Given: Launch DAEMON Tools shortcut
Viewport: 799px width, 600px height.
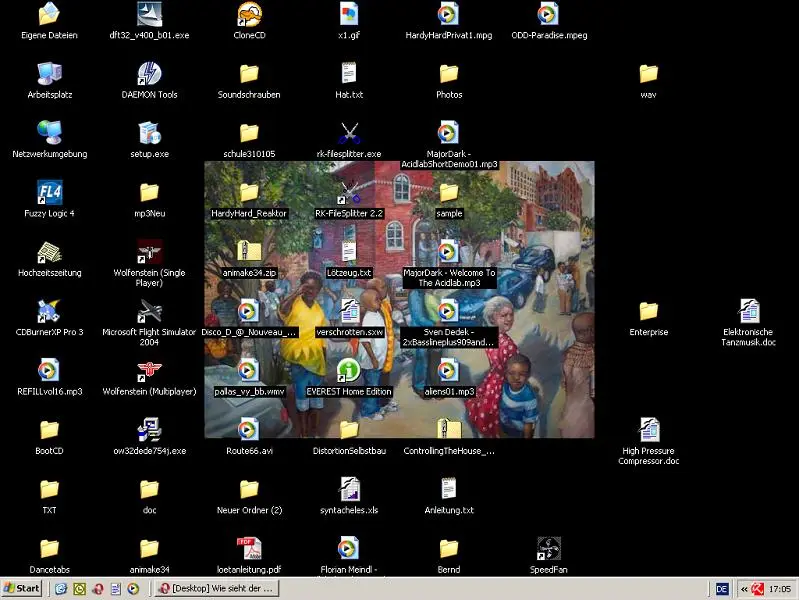Looking at the screenshot, I should 149,74.
